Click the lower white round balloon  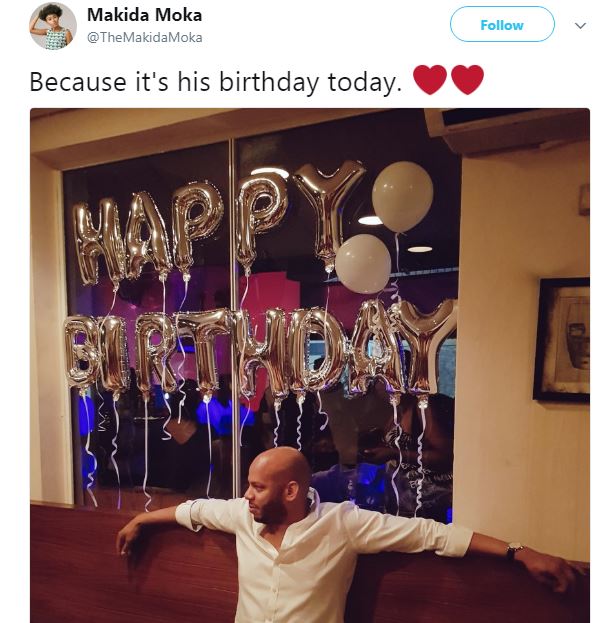[362, 264]
